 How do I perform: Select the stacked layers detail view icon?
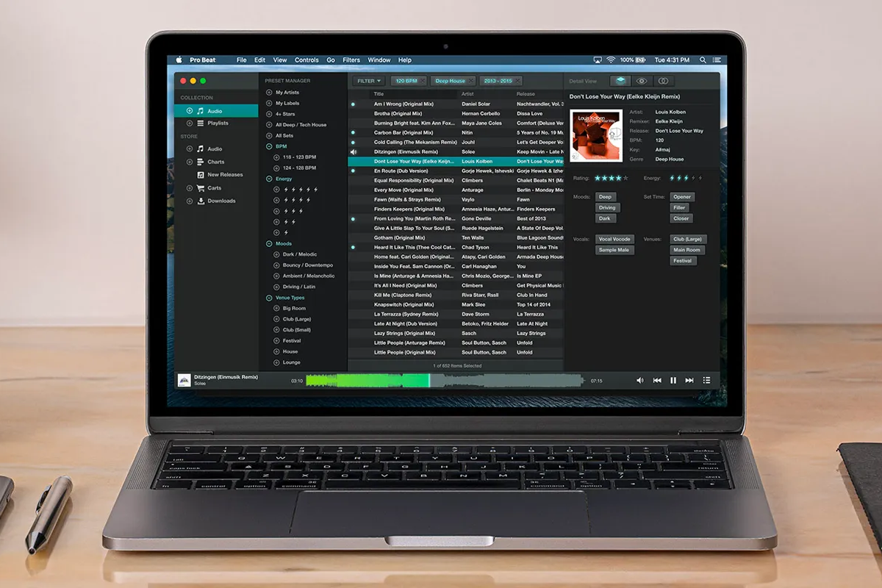click(621, 81)
